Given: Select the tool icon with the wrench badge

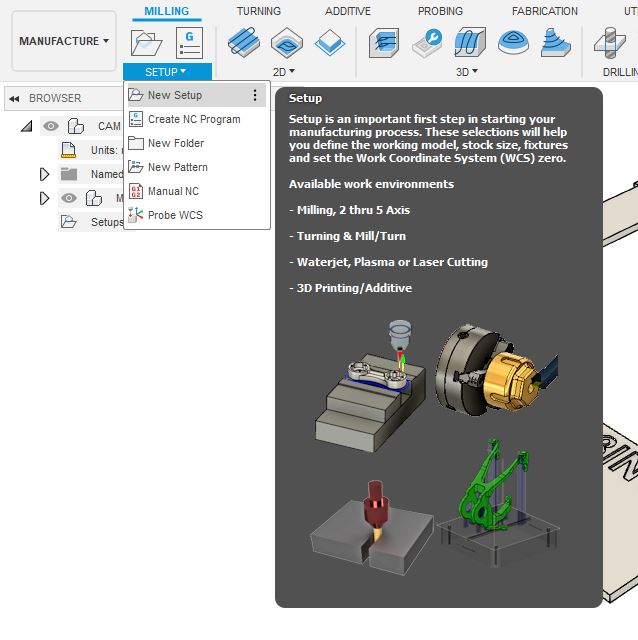Looking at the screenshot, I should pyautogui.click(x=427, y=42).
